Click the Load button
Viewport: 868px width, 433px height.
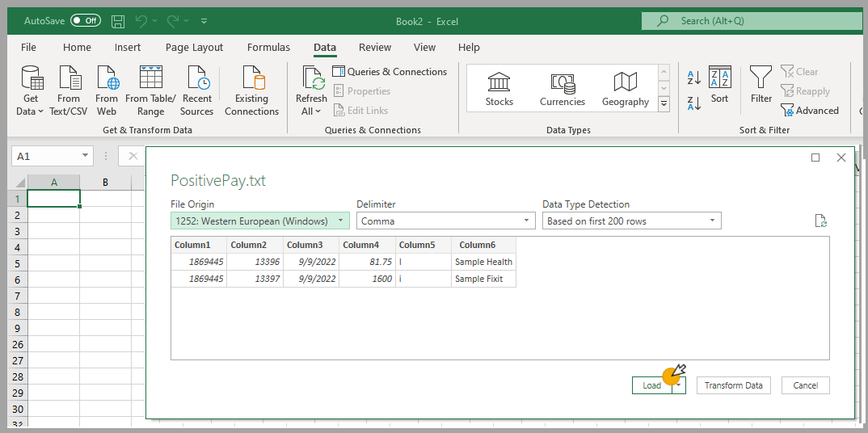pyautogui.click(x=652, y=385)
